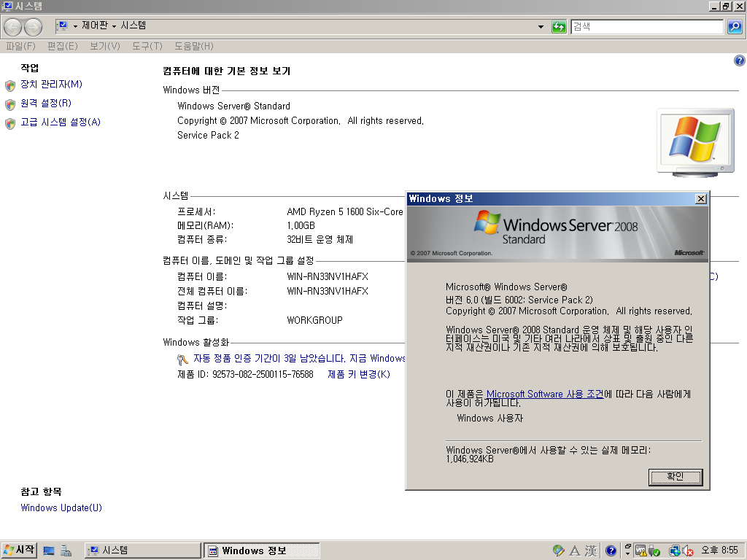This screenshot has height=560, width=747.
Task: Open Server Manager icon in quick launch
Action: [x=66, y=551]
